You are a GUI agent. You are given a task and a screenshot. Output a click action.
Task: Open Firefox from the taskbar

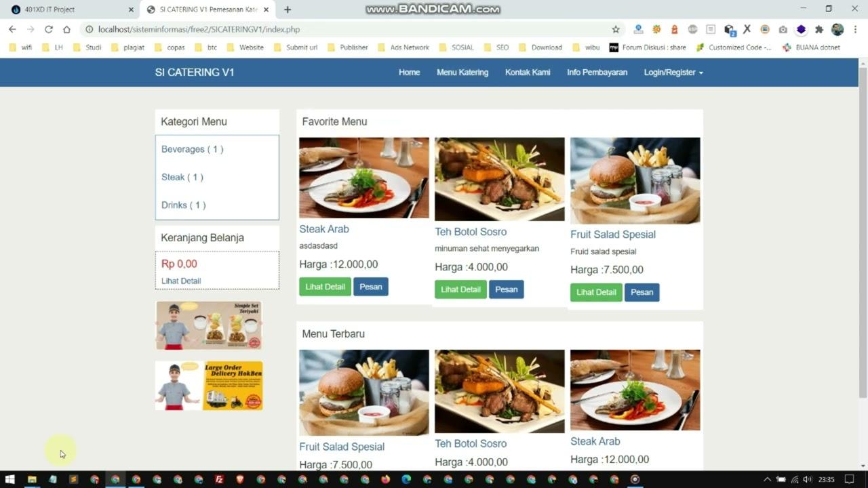pos(386,479)
